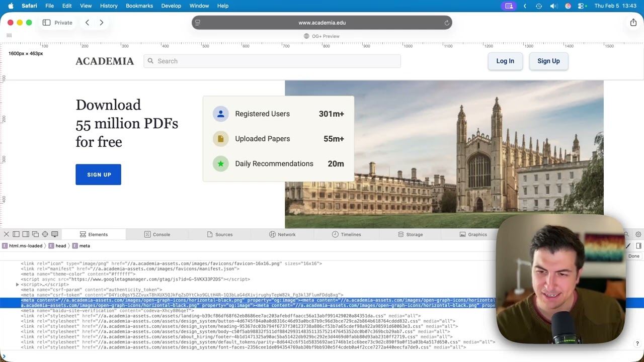Click the colorful circle menu bar icon
644x362 pixels.
pyautogui.click(x=568, y=6)
